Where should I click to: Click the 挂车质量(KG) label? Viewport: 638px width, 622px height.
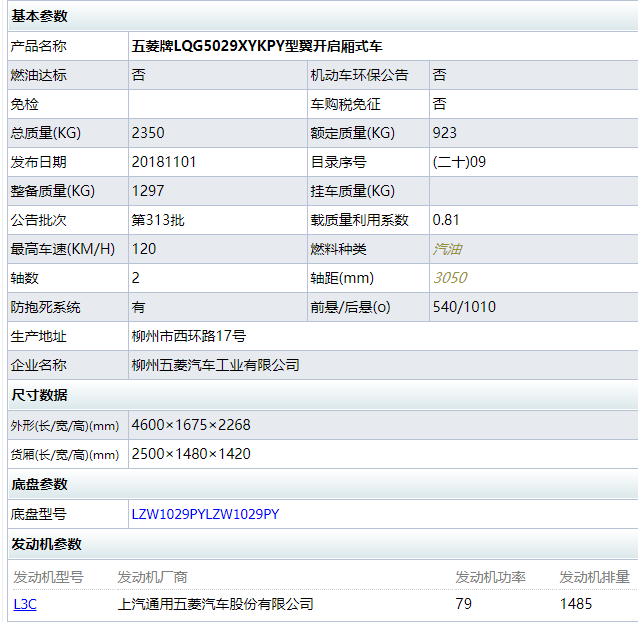353,191
